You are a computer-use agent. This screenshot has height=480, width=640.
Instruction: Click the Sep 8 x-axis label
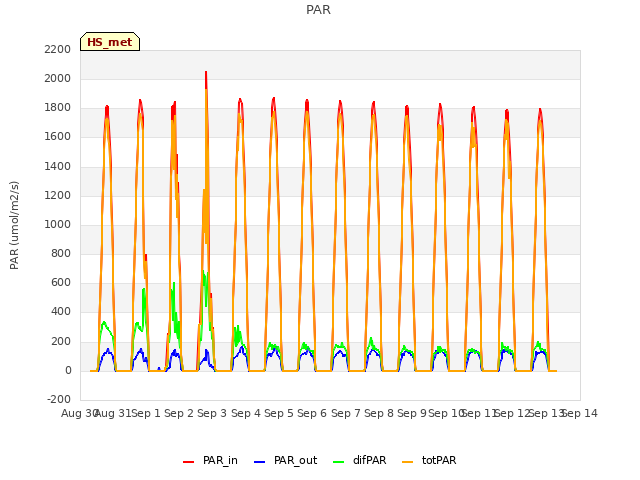[x=379, y=413]
